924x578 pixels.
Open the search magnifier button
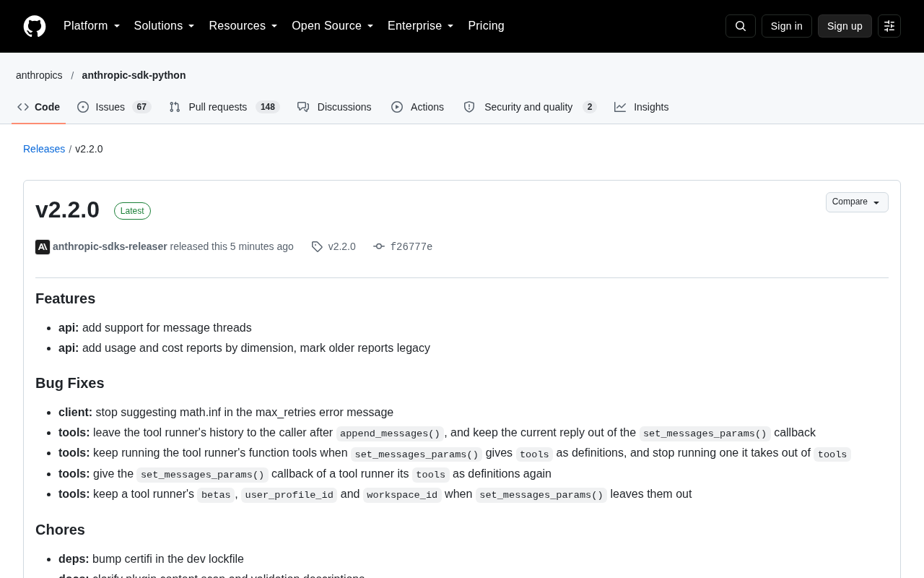coord(741,26)
